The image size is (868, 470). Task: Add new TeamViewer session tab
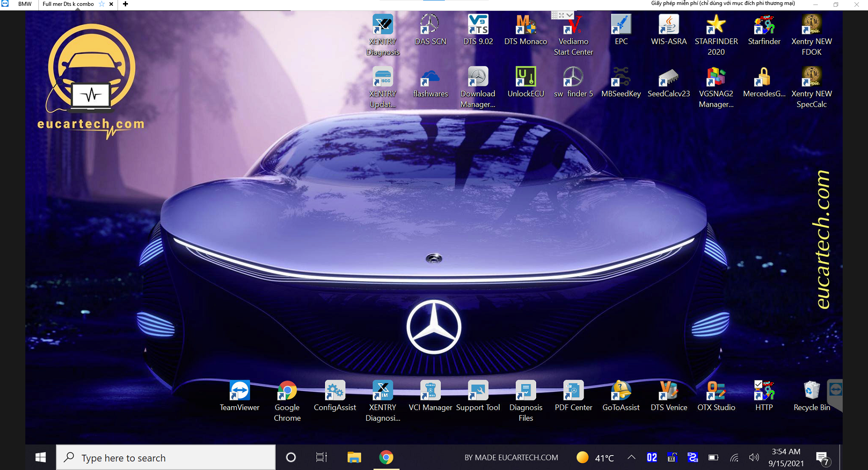click(125, 4)
